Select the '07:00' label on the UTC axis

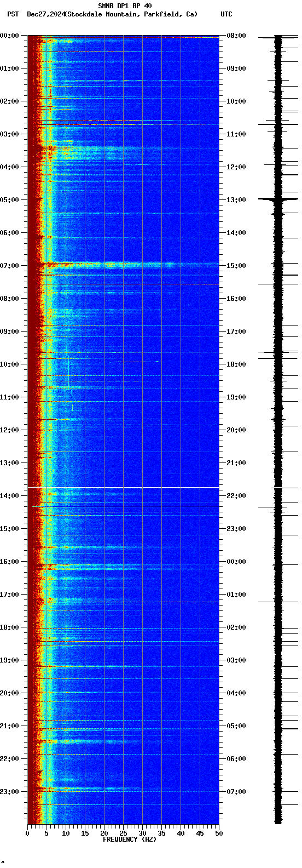tap(236, 792)
